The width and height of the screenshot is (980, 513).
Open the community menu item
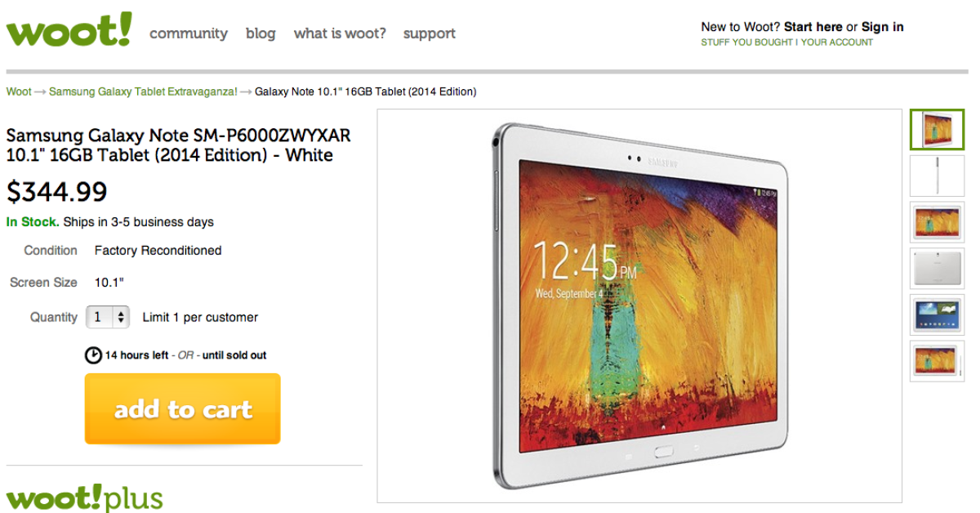(x=189, y=33)
